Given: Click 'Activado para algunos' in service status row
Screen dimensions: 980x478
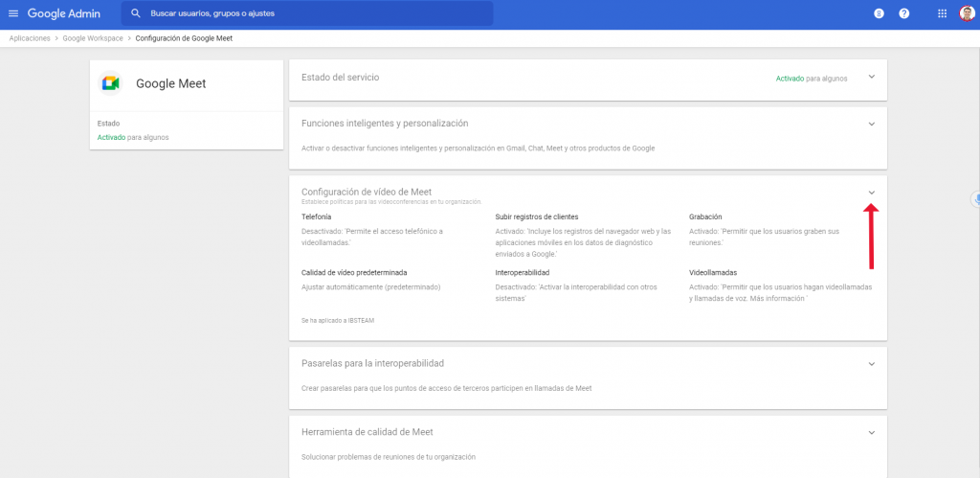Looking at the screenshot, I should tap(812, 79).
